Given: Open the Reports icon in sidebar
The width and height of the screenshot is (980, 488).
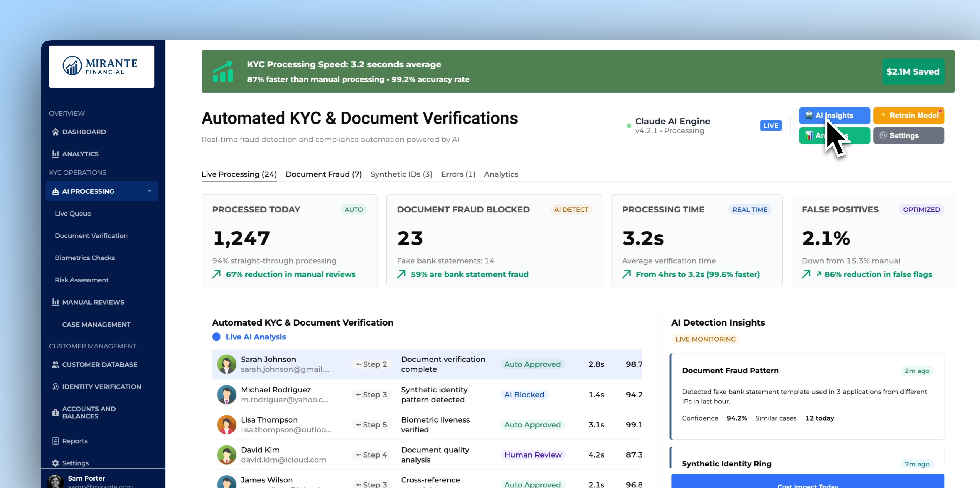Looking at the screenshot, I should [x=56, y=440].
